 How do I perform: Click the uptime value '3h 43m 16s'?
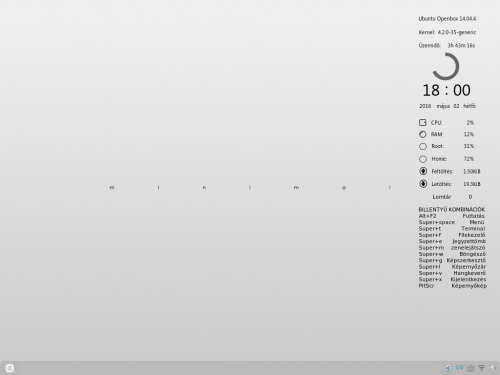coord(461,45)
